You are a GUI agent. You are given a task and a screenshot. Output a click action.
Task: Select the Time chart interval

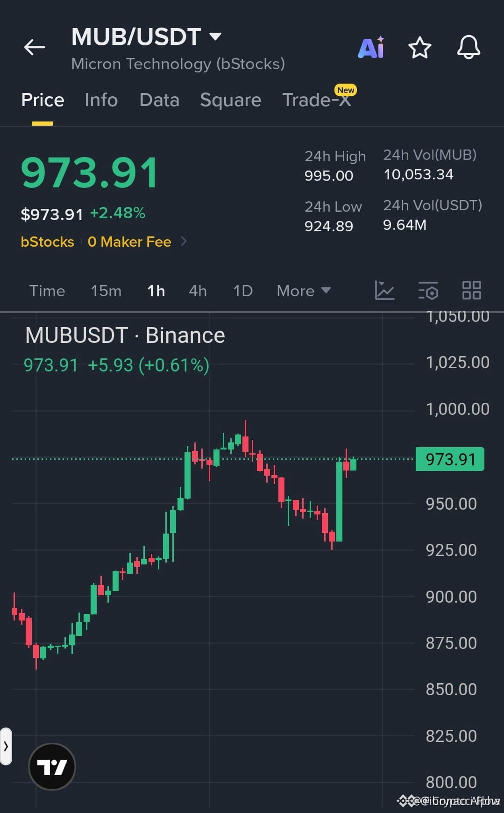click(47, 291)
